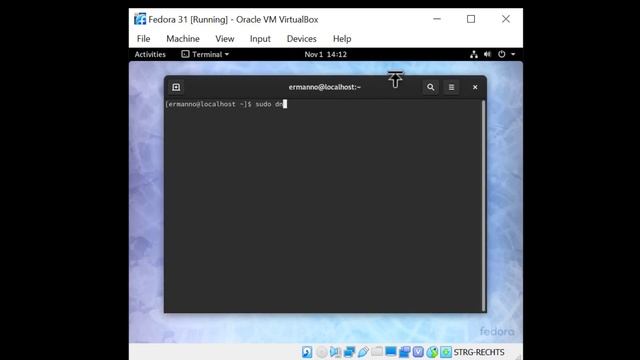Click the power icon in GNOME top bar
640x360 pixels.
502,54
